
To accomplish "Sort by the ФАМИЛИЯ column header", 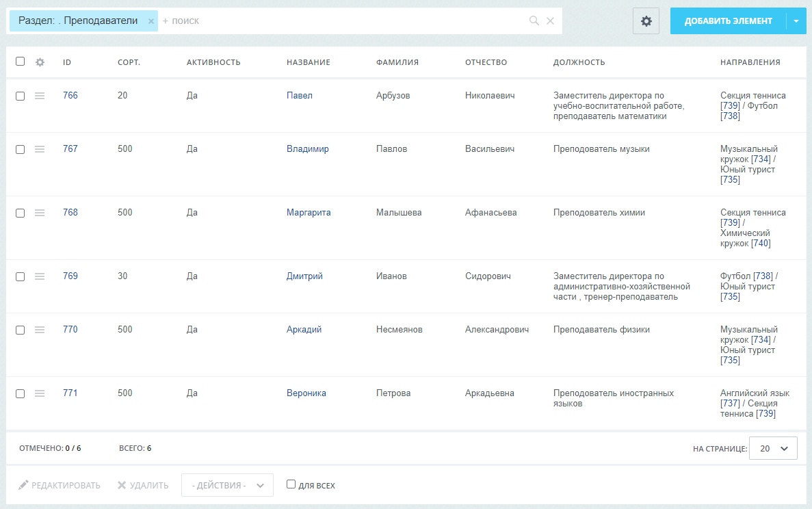I will point(397,62).
